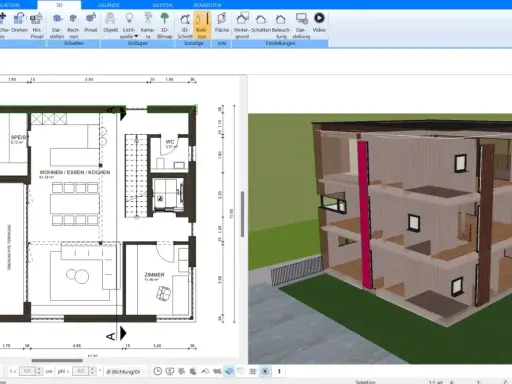
Task: Select the Pinsel shadow tool
Action: point(91,23)
